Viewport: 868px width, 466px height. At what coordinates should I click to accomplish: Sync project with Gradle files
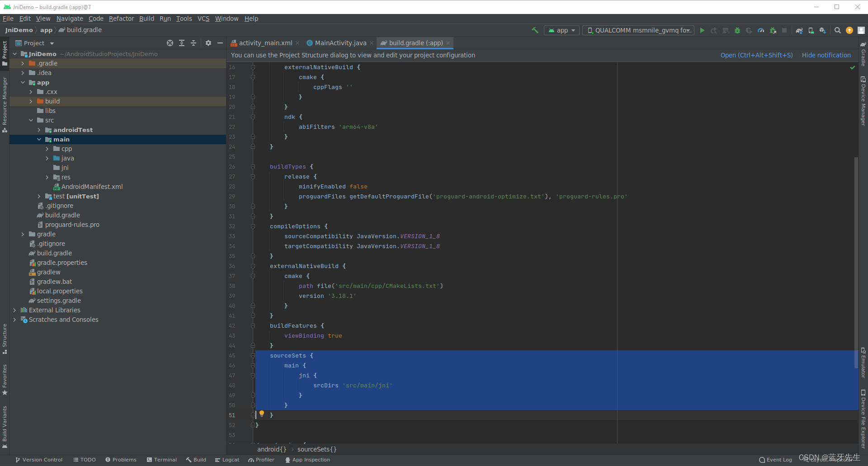pyautogui.click(x=799, y=30)
